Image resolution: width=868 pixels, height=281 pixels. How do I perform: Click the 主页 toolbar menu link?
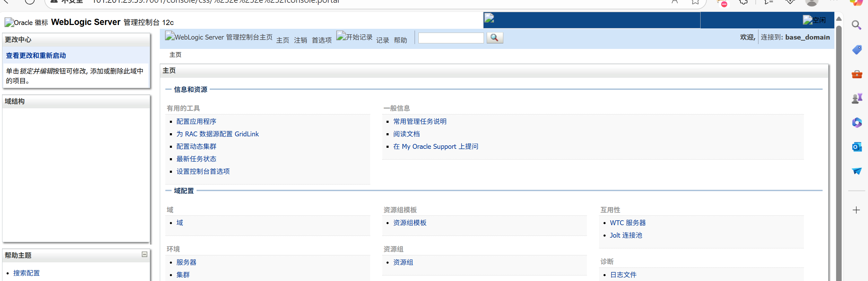coord(283,40)
